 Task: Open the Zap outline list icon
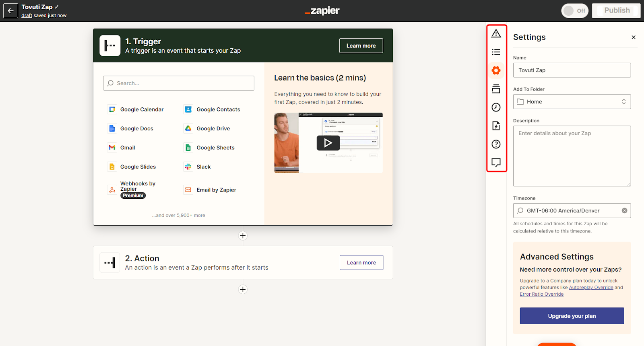pyautogui.click(x=496, y=52)
